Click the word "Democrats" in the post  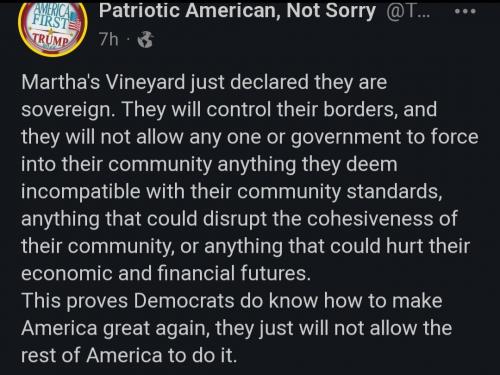(184, 301)
